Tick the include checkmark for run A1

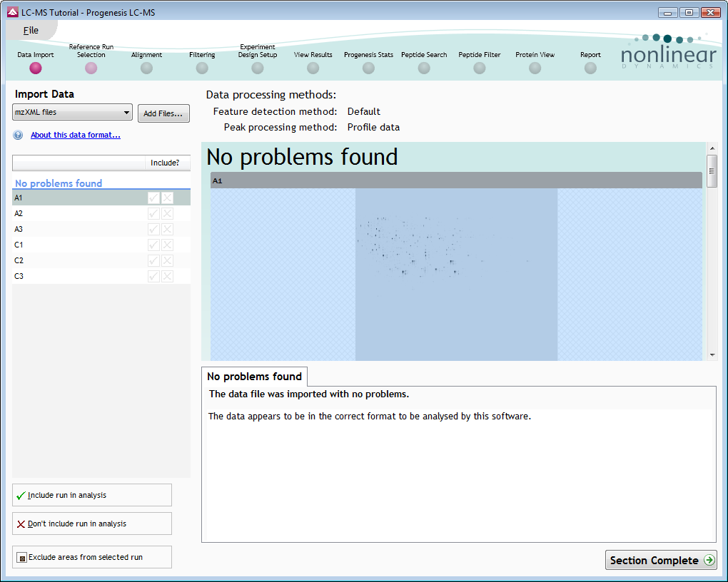153,198
